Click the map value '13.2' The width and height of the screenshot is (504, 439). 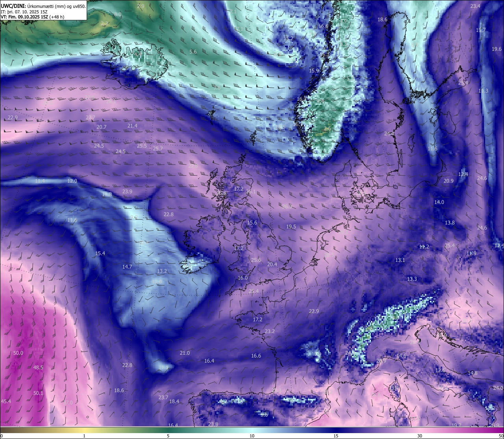162,271
